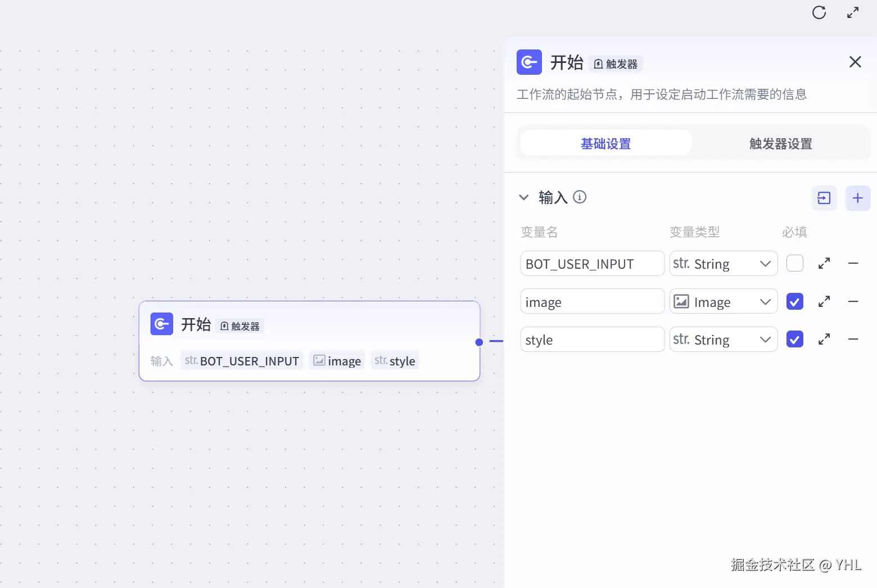Edit the style variable name field
877x588 pixels.
593,340
